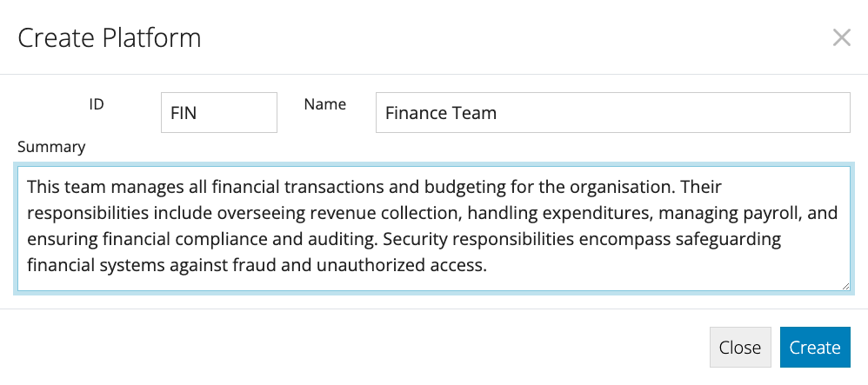Place cursor on the FIN text
The width and height of the screenshot is (868, 385).
pos(184,113)
